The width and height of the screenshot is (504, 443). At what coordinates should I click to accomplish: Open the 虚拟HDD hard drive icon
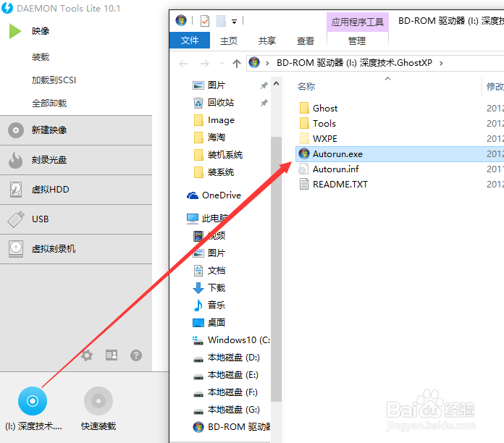pyautogui.click(x=16, y=190)
